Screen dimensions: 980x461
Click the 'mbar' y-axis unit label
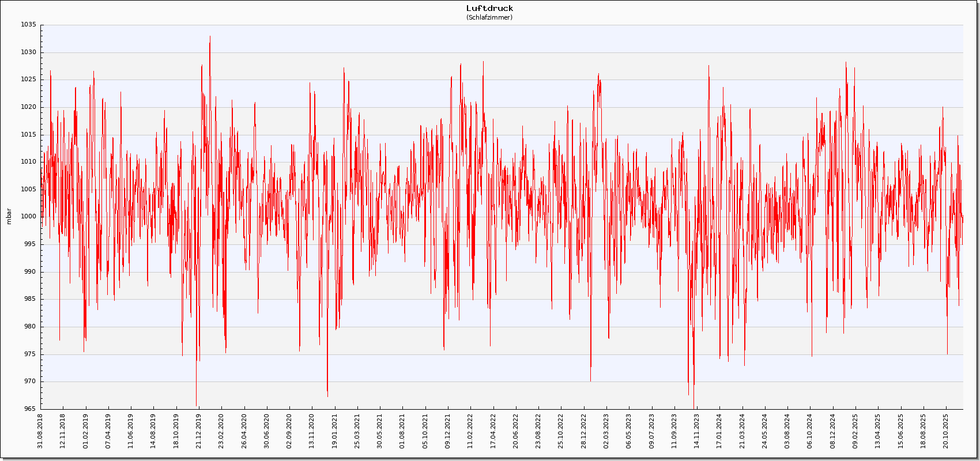click(8, 216)
